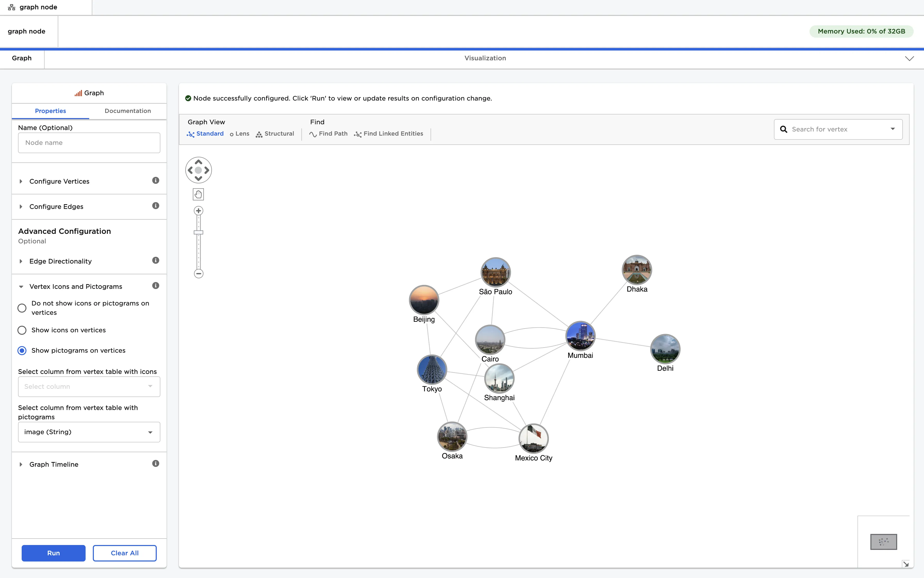Image resolution: width=924 pixels, height=578 pixels.
Task: Select 'Show icons on vertices' radio
Action: [22, 330]
